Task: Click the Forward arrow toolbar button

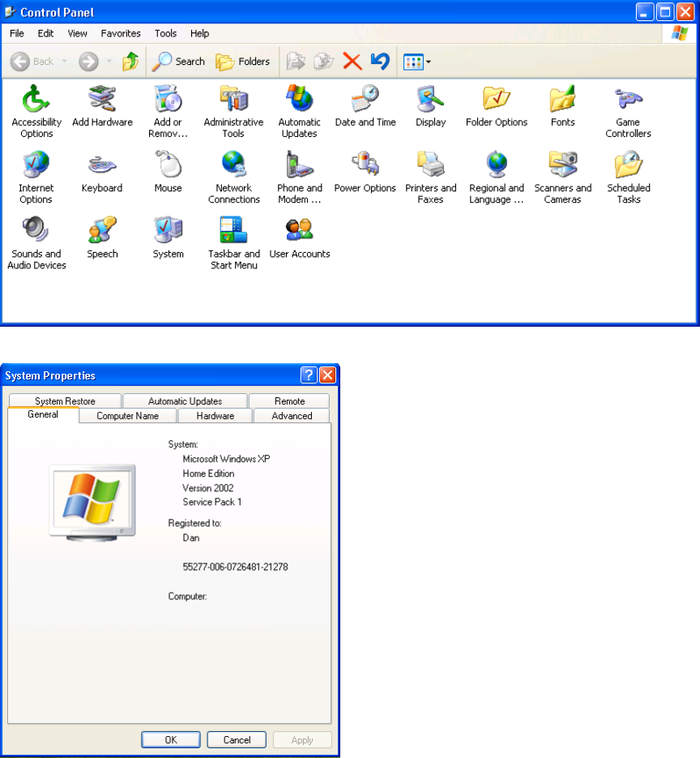Action: click(89, 62)
